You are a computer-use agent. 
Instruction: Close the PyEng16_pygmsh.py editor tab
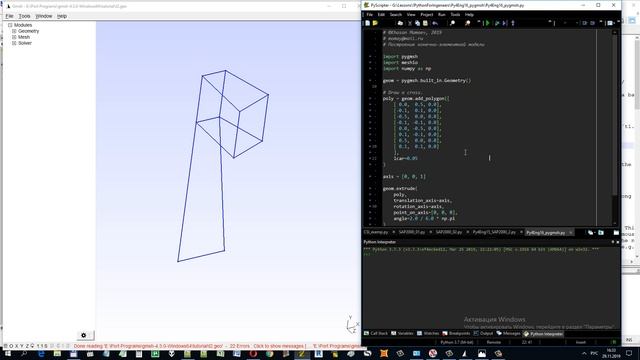pyautogui.click(x=571, y=233)
